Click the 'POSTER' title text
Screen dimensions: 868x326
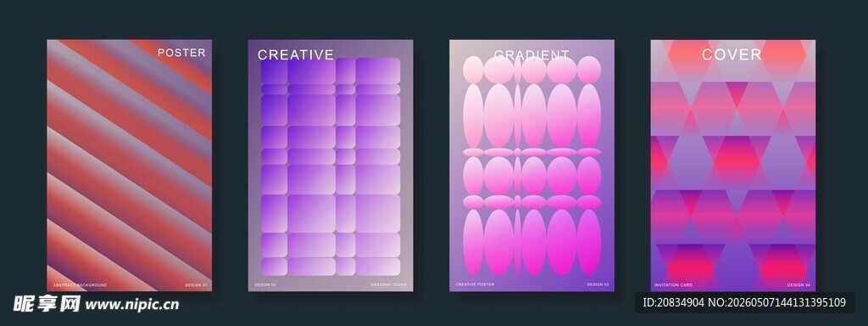point(181,53)
